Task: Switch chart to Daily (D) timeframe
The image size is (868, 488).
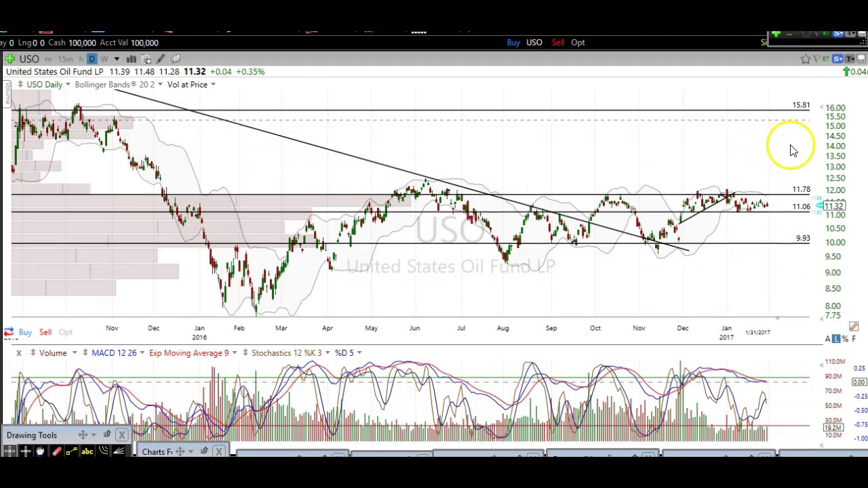Action: pos(92,59)
